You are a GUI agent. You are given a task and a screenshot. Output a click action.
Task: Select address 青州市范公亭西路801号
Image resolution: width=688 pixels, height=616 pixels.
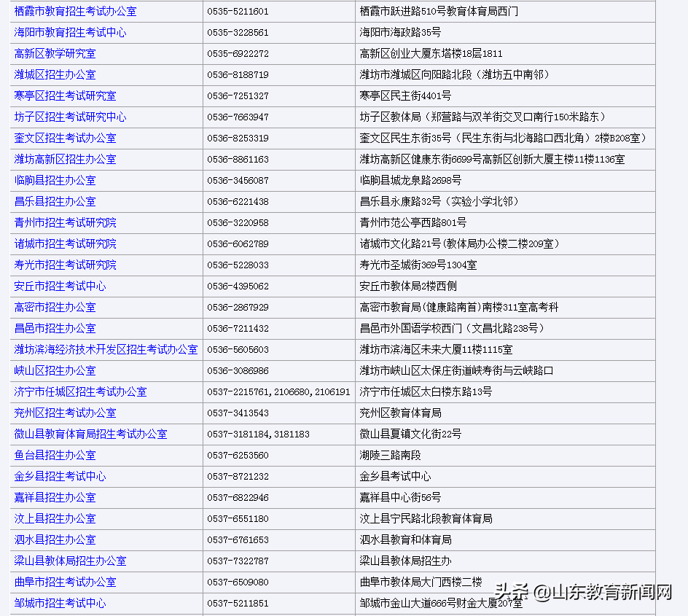click(413, 222)
